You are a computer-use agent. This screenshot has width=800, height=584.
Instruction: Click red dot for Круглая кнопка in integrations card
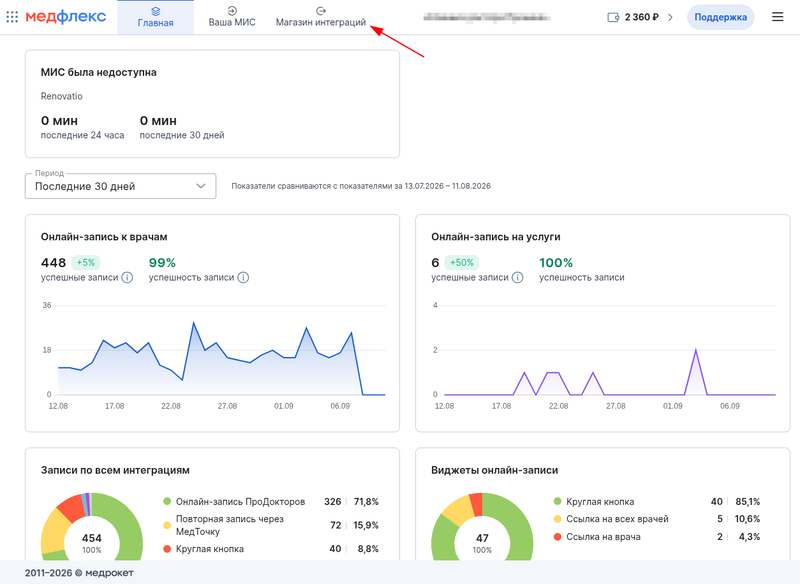pos(167,549)
